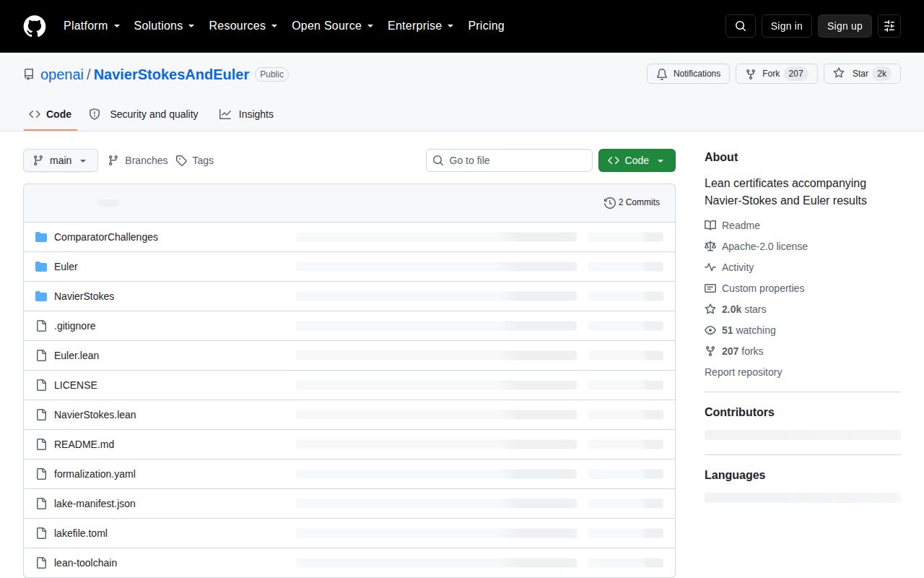Click the LICENSE file icon

[x=41, y=385]
